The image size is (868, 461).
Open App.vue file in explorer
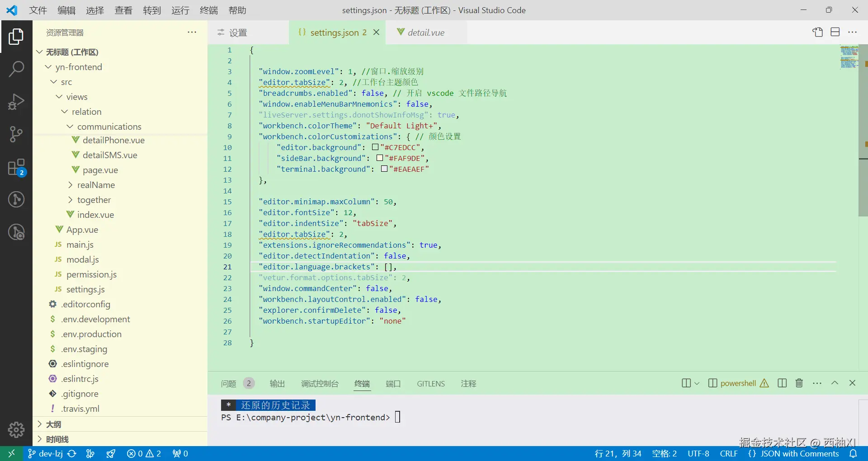tap(82, 230)
